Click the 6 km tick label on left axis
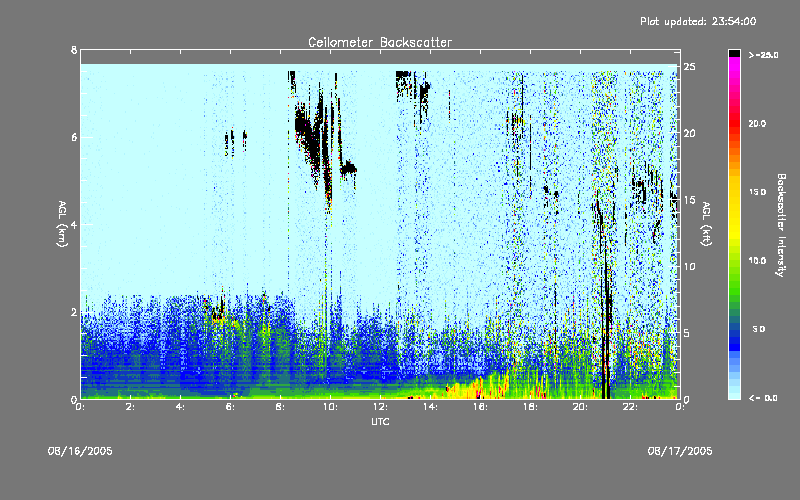The width and height of the screenshot is (800, 500). [74, 137]
